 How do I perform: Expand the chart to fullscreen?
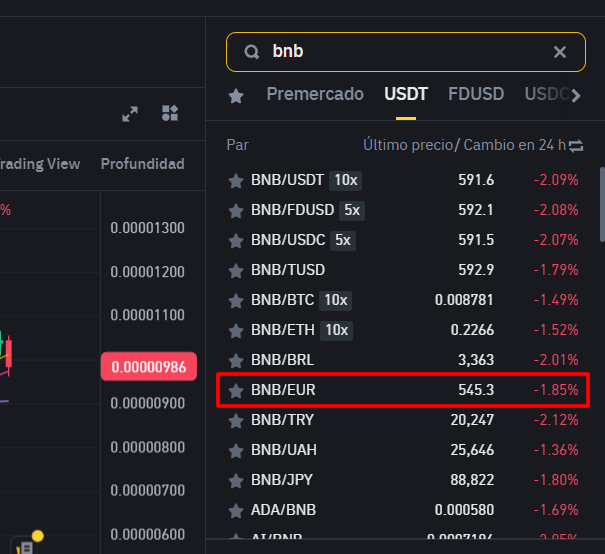click(130, 114)
